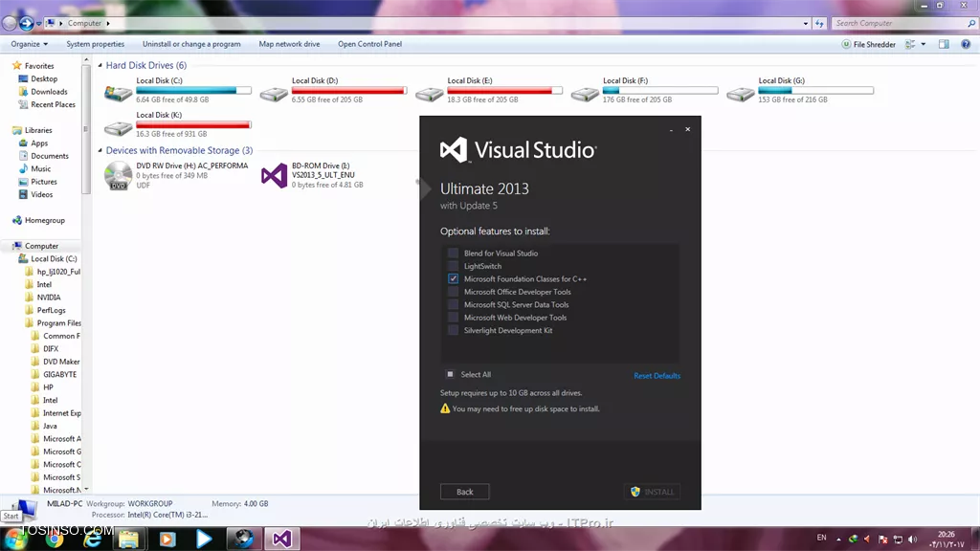980x551 pixels.
Task: Select the DVD RW Drive (H:) icon
Action: 118,176
